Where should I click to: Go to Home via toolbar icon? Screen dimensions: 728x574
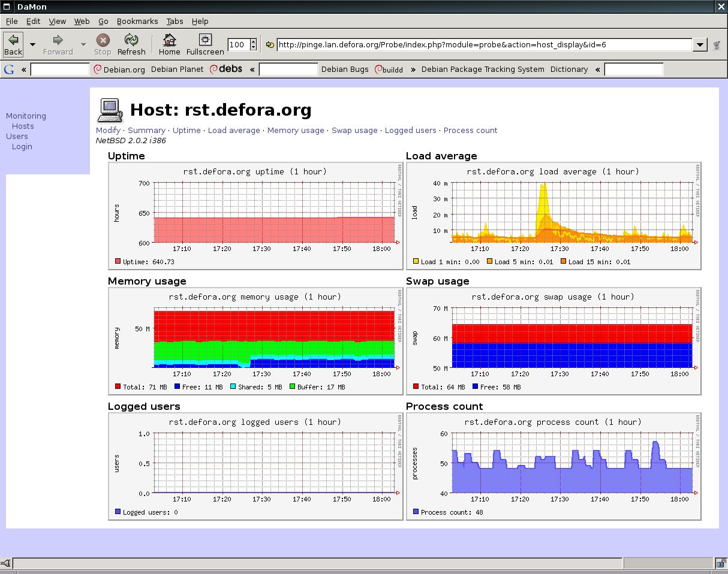pyautogui.click(x=170, y=44)
